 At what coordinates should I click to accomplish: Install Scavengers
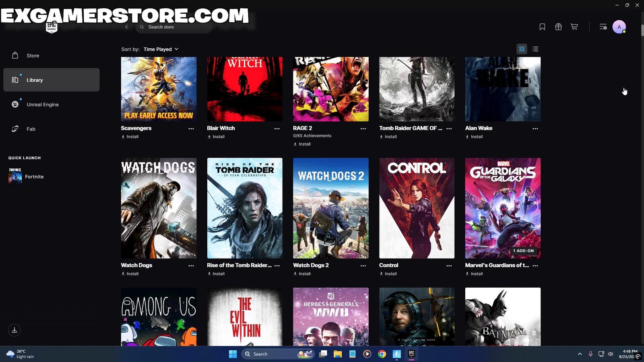(x=130, y=137)
